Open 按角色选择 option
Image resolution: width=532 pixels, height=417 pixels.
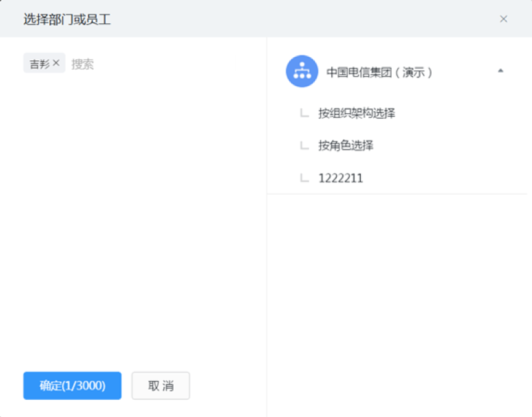point(345,145)
